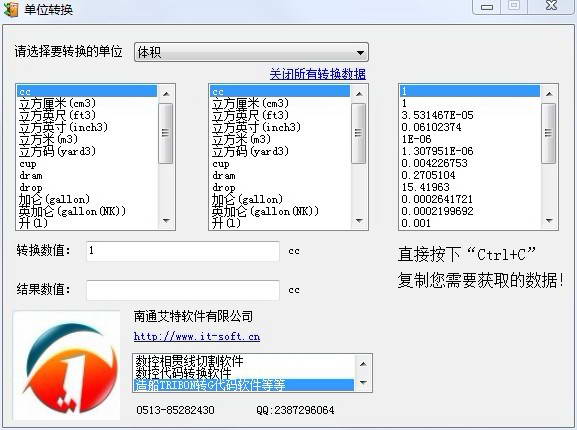Screen dimensions: 577x430
Task: Click down arrow of target unit list scrollbar
Action: [359, 220]
